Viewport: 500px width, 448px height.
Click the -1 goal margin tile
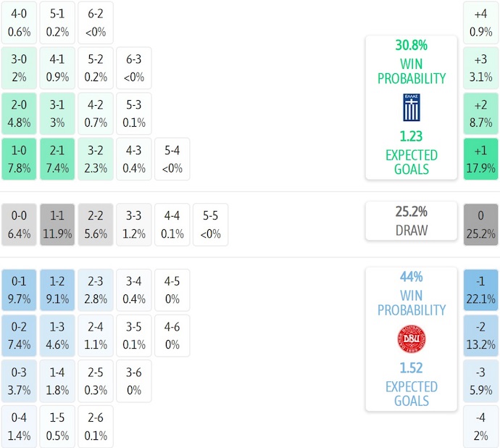[x=480, y=290]
